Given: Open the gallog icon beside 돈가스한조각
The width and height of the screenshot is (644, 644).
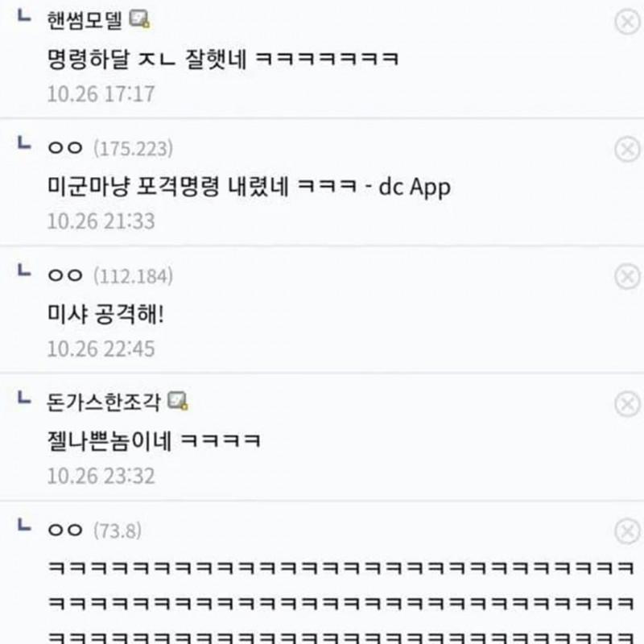Looking at the screenshot, I should point(178,401).
